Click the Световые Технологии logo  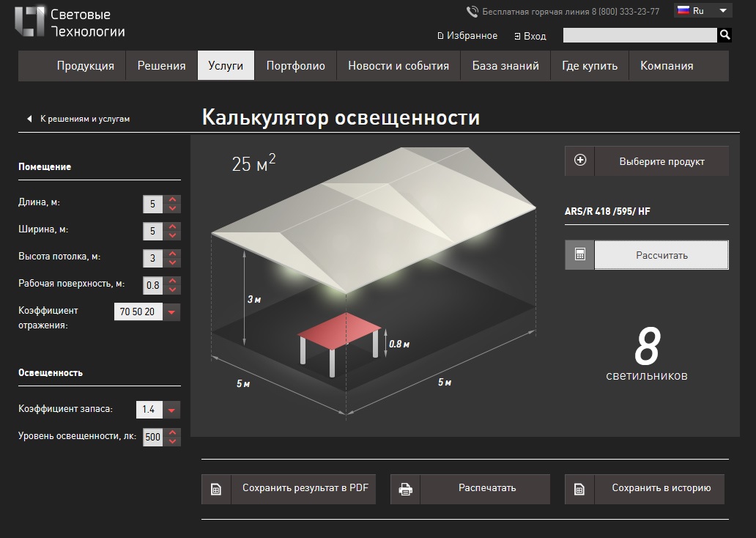tap(70, 22)
